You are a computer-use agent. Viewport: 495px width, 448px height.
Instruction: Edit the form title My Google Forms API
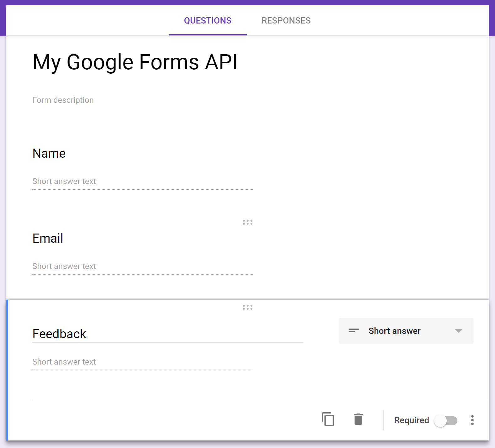click(135, 62)
